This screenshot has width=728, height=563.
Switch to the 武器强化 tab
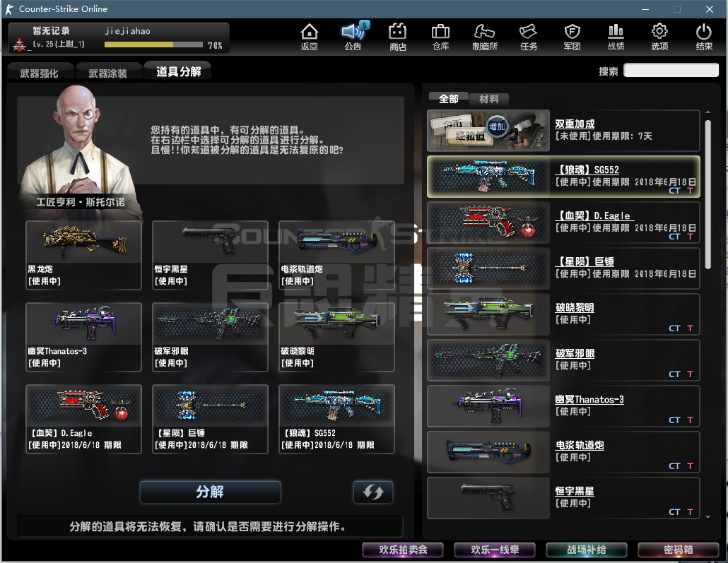click(40, 73)
